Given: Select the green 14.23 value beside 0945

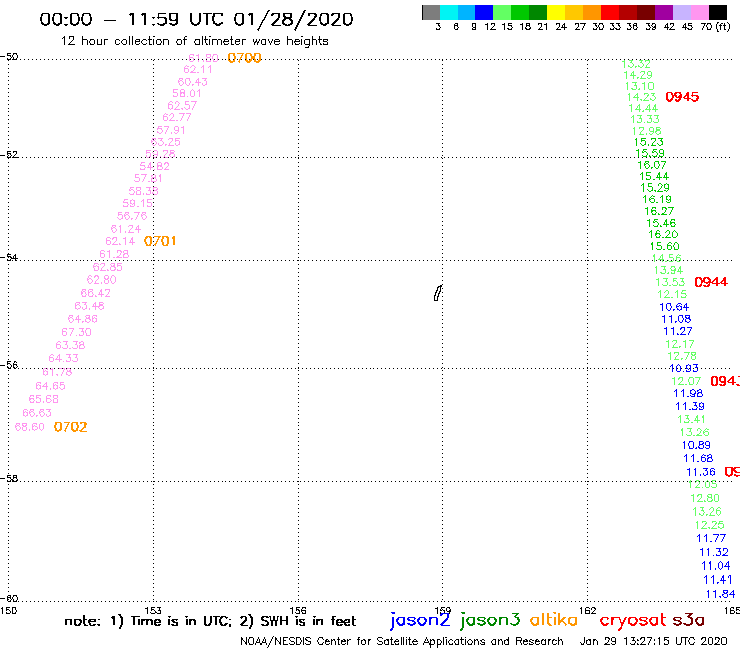Looking at the screenshot, I should (641, 97).
